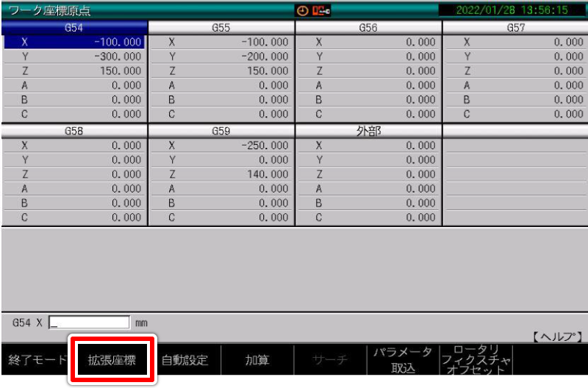
Task: Select the G55 column header
Action: point(220,28)
